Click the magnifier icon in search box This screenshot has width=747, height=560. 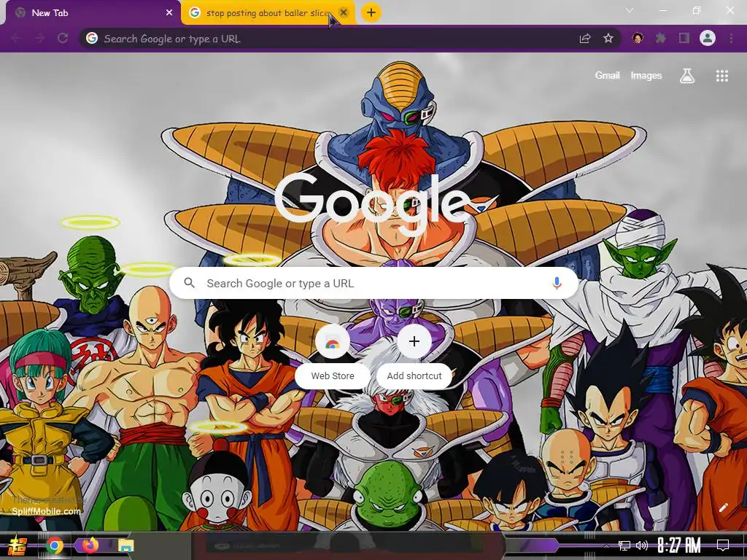[189, 283]
